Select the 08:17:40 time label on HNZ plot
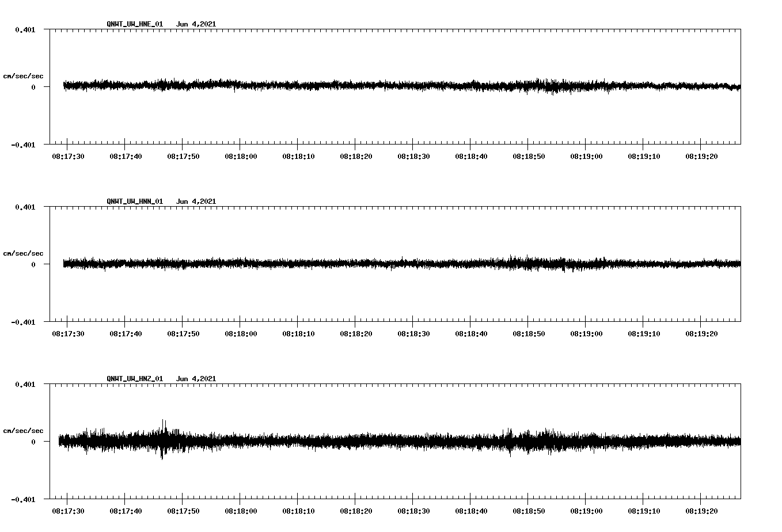 click(126, 511)
